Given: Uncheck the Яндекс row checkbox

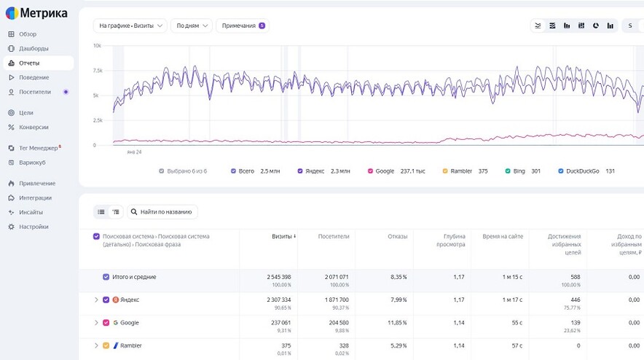Looking at the screenshot, I should coord(106,300).
